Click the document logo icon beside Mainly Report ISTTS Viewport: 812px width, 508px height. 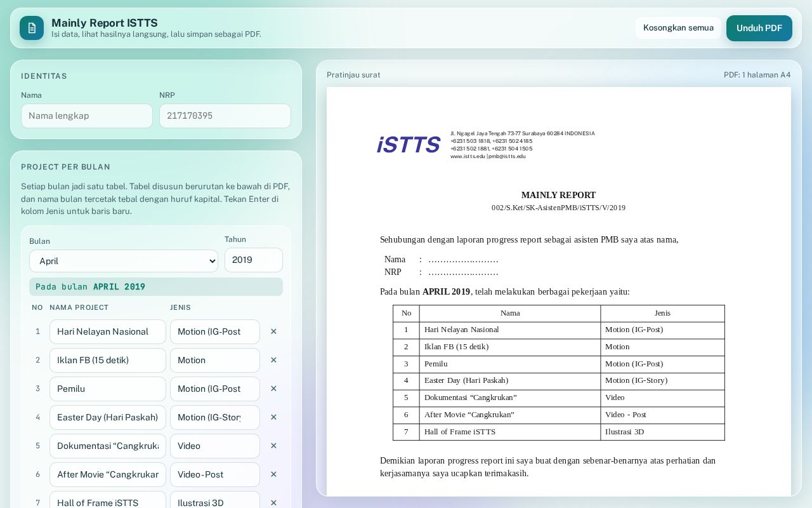32,28
